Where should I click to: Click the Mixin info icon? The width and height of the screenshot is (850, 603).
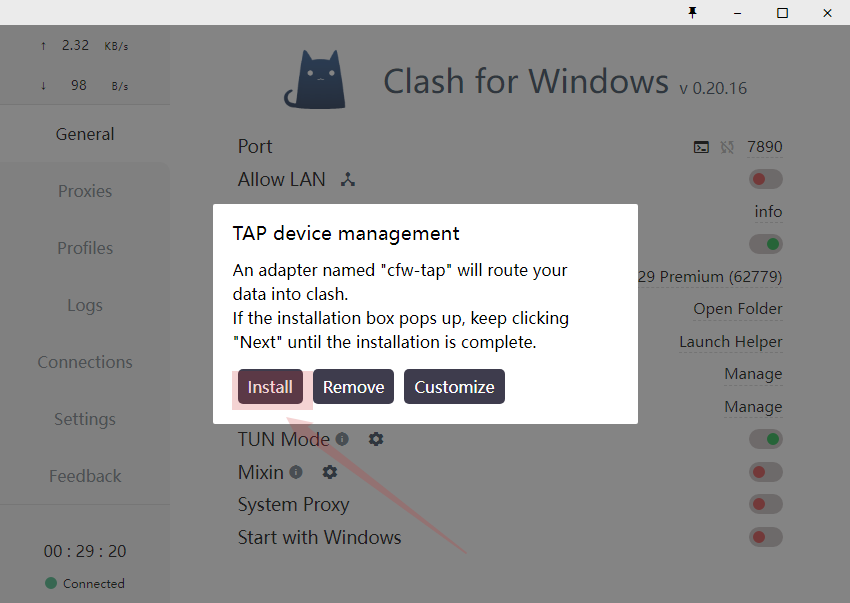(295, 472)
